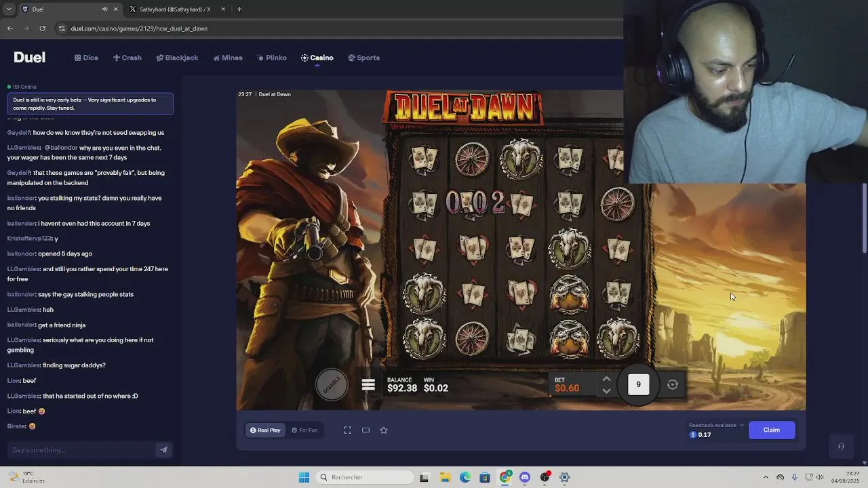Launch Microsoft Edge from the taskbar

pos(465,477)
